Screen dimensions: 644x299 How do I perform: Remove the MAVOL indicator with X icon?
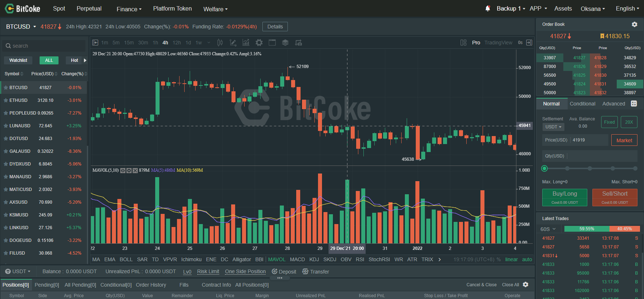point(135,170)
